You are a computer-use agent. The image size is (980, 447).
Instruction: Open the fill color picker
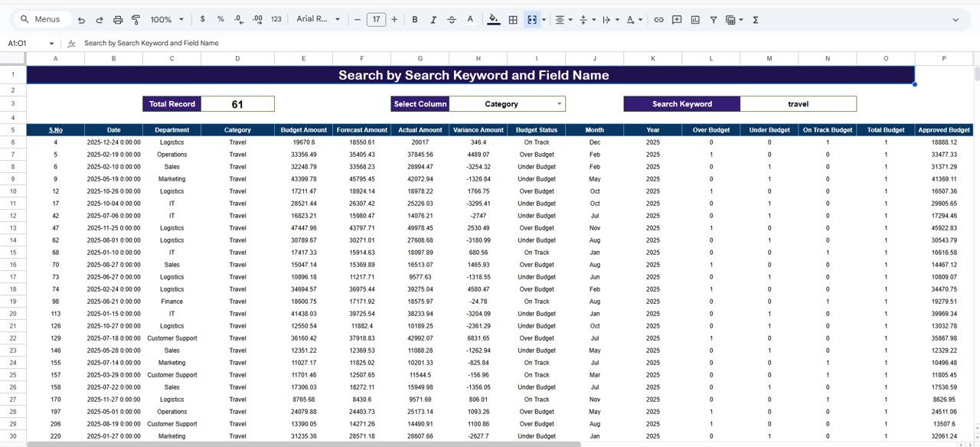[493, 19]
